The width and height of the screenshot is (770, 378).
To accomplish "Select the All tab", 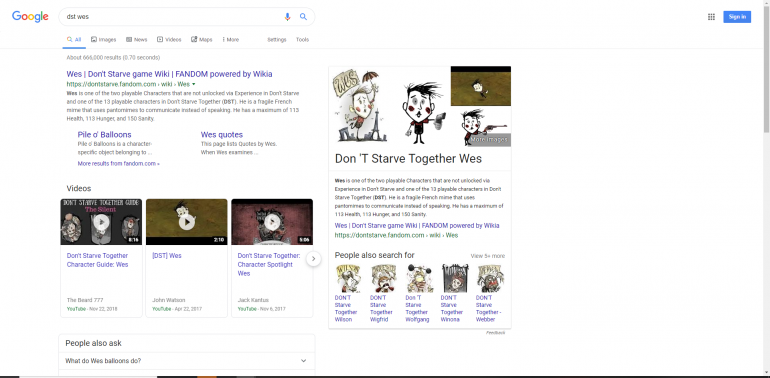I will 74,40.
